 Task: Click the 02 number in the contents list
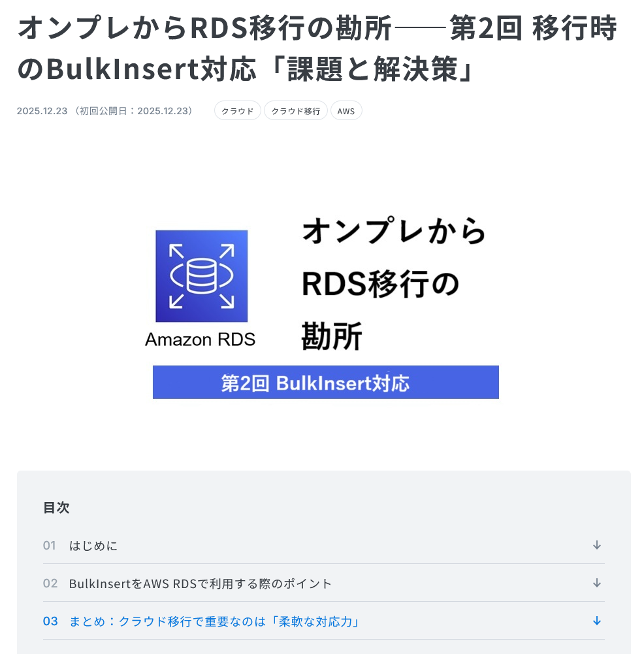click(50, 584)
